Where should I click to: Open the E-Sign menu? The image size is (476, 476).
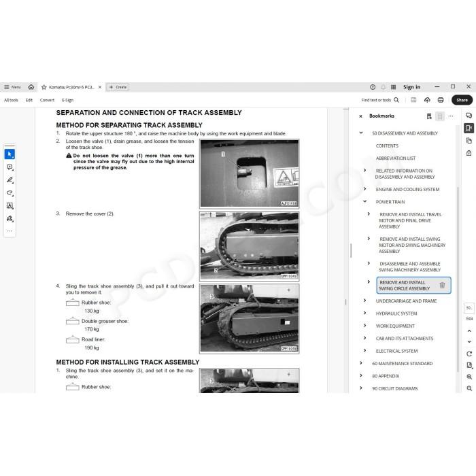click(68, 100)
